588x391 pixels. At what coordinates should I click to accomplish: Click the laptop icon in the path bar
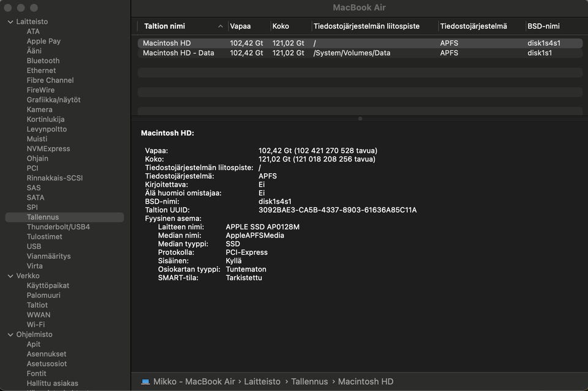(x=145, y=382)
